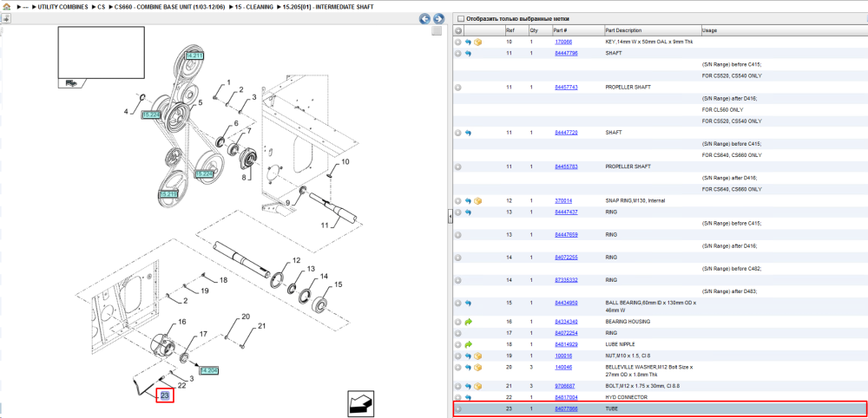Viewport: 868px width, 418px height.
Task: Click the blue return arrow for KEY 170066
Action: click(468, 42)
